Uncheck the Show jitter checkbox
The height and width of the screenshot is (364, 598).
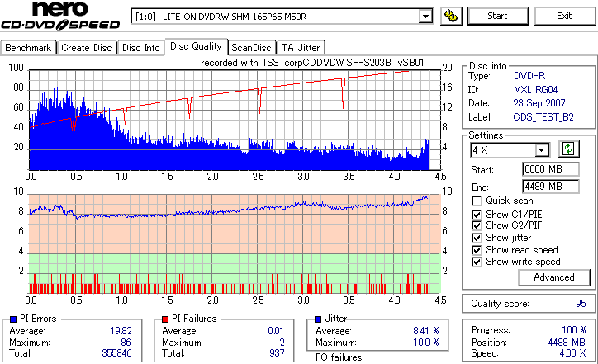pos(477,238)
